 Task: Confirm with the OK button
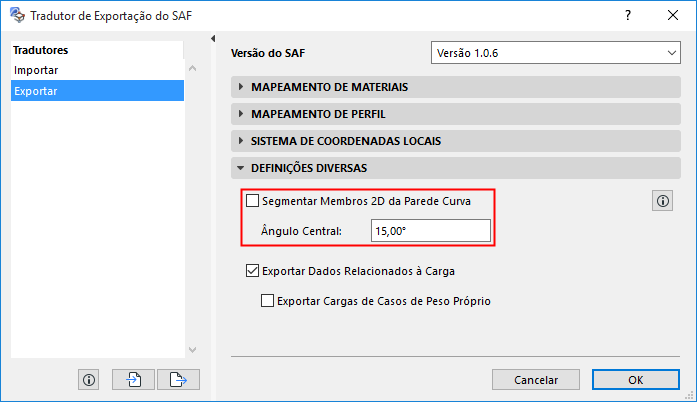point(636,380)
